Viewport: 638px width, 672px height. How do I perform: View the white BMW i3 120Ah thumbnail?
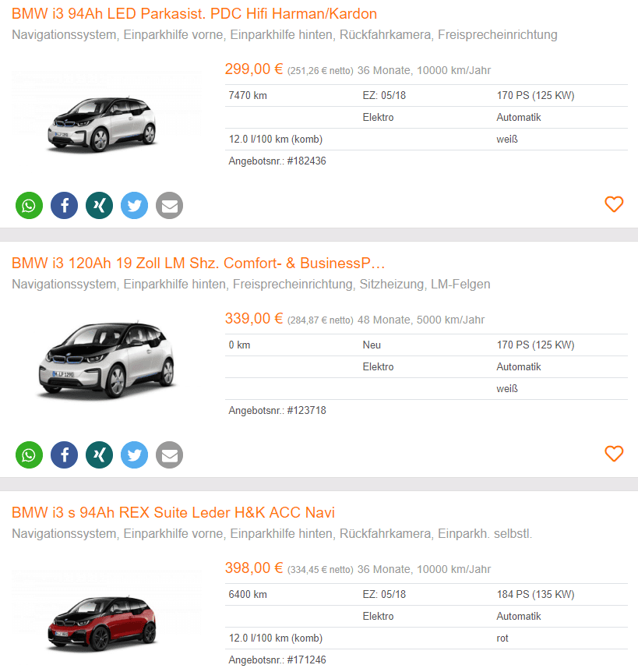pyautogui.click(x=106, y=360)
